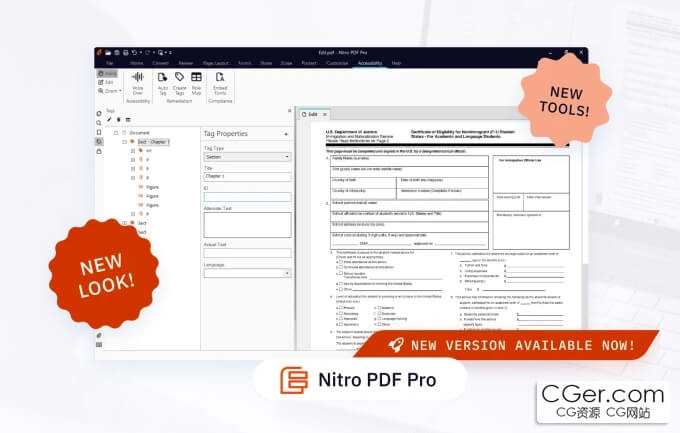Select the Document root in tags tree
The width and height of the screenshot is (680, 433).
[139, 133]
